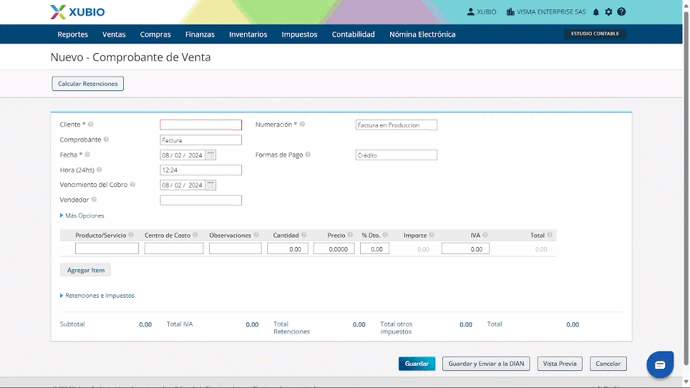Click the Cantidad input field
690x388 pixels.
point(288,249)
